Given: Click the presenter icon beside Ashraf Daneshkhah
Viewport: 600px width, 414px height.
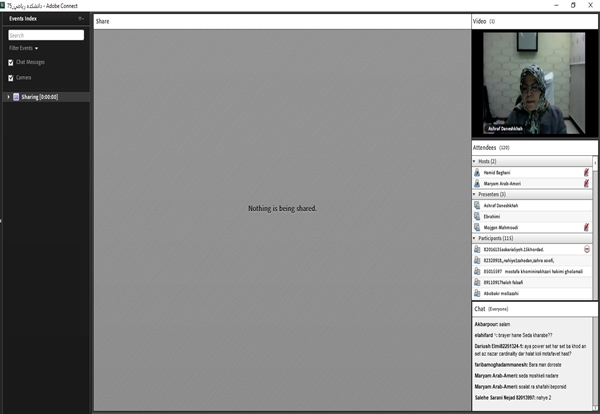Looking at the screenshot, I should [477, 205].
